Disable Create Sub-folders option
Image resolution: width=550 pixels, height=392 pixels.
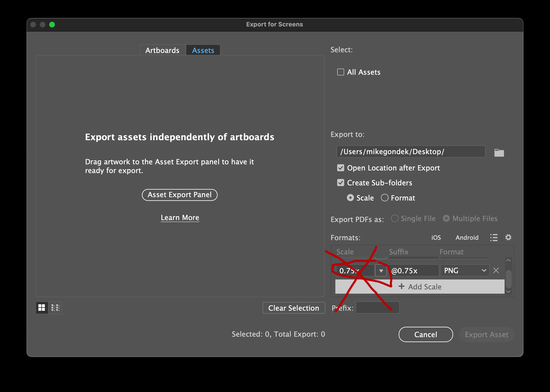click(341, 183)
